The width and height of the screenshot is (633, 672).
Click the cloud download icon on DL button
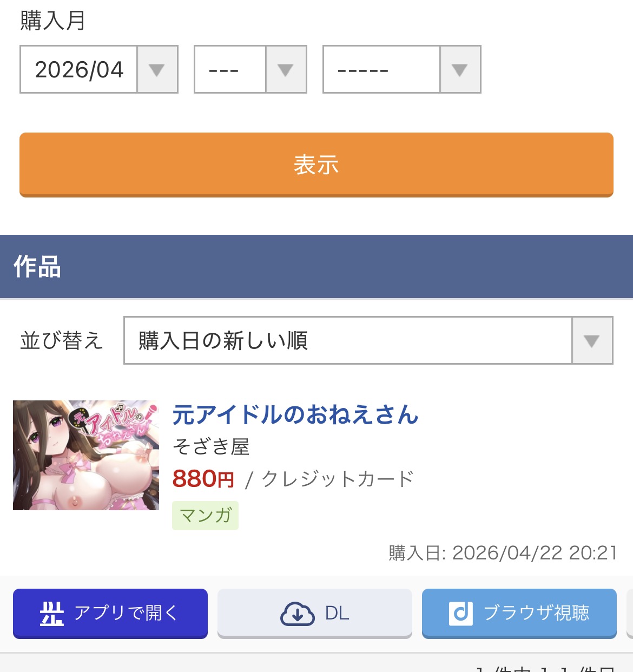[298, 614]
